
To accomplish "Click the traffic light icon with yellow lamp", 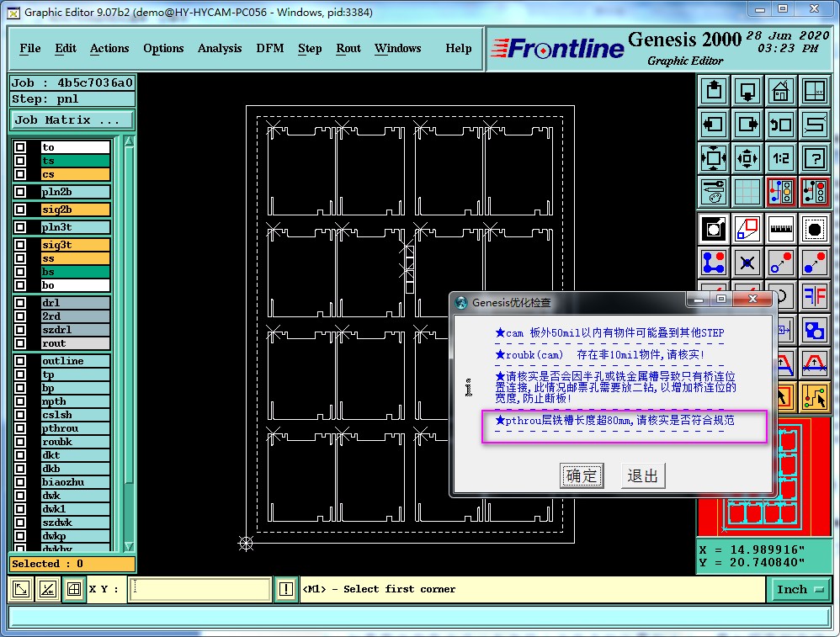I will [780, 192].
